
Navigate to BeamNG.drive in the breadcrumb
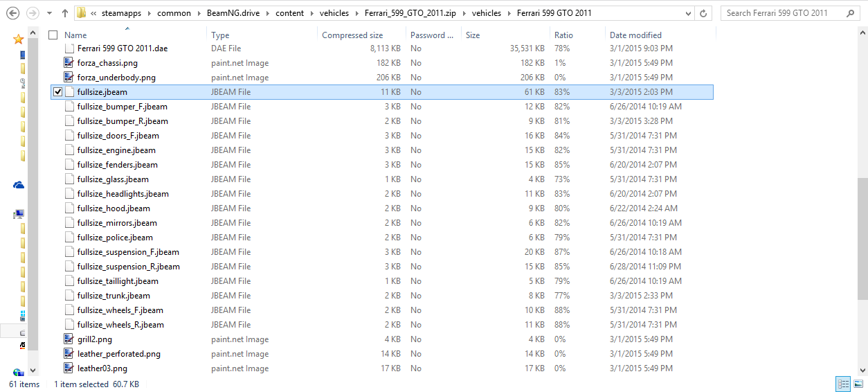pos(234,13)
